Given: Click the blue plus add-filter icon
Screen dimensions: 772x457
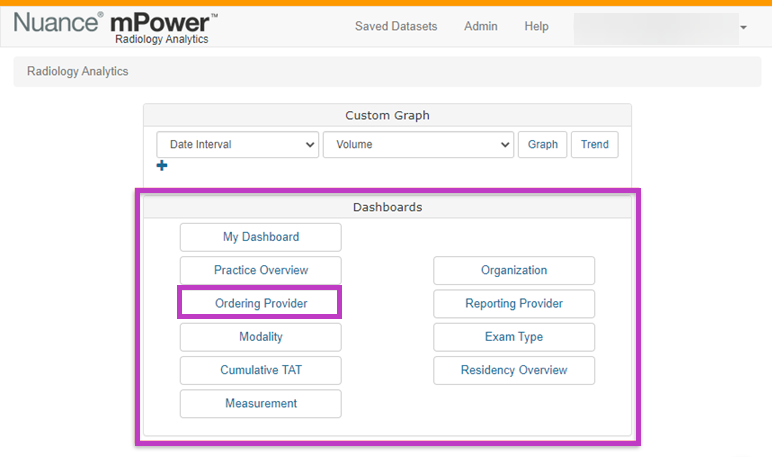Looking at the screenshot, I should pyautogui.click(x=162, y=165).
